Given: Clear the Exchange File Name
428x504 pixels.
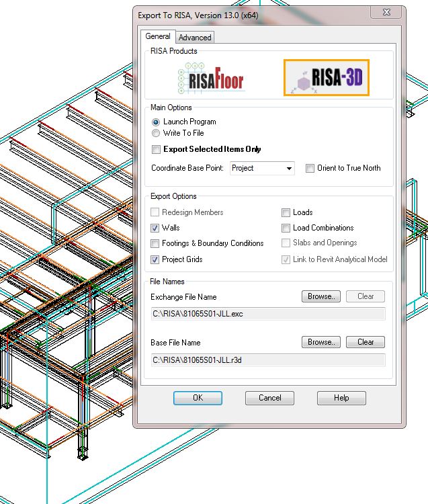Looking at the screenshot, I should (x=366, y=296).
